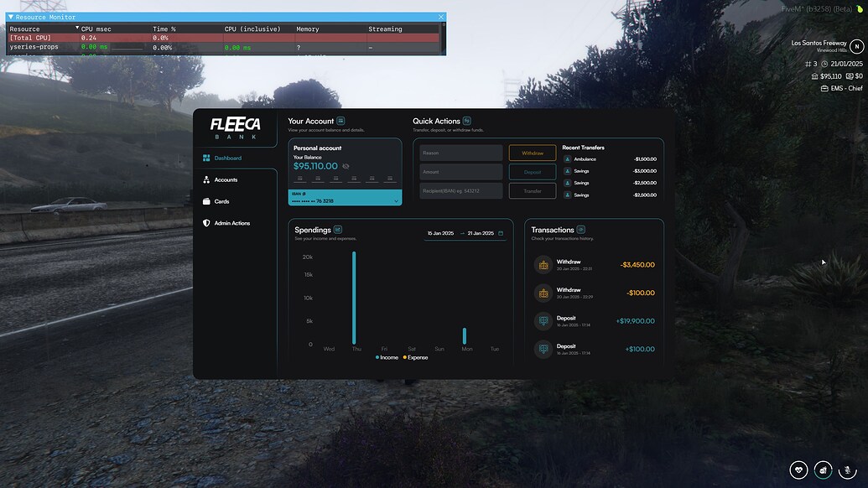Click the Ambulance transfer avatar icon
Image resolution: width=868 pixels, height=488 pixels.
(567, 158)
